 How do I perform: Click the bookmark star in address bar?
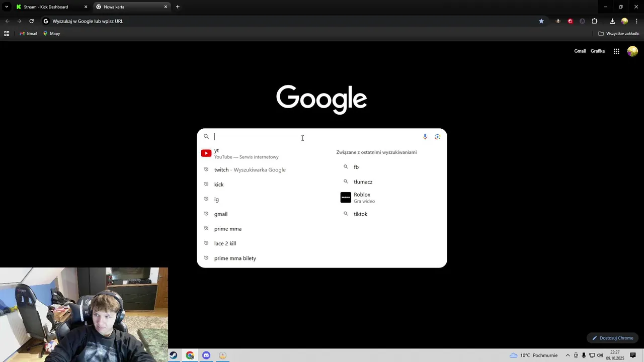[541, 21]
